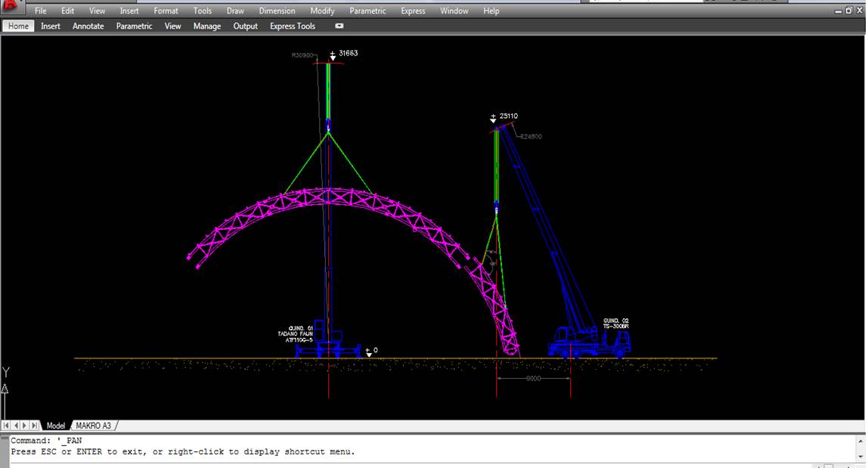This screenshot has height=468, width=868.
Task: Click next layout tab arrow
Action: [x=25, y=426]
